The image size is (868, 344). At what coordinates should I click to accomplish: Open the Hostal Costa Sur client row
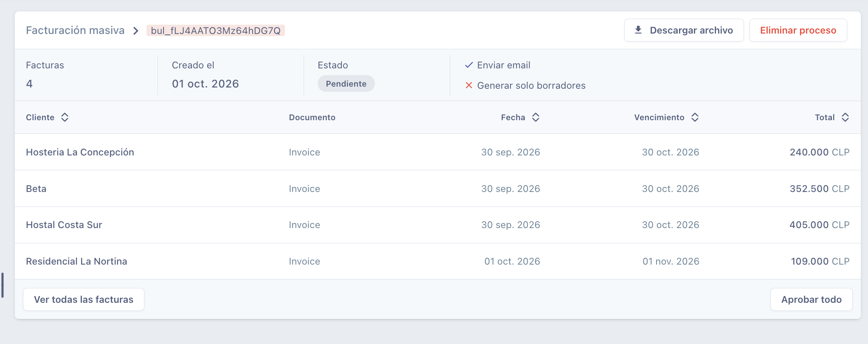pyautogui.click(x=438, y=225)
